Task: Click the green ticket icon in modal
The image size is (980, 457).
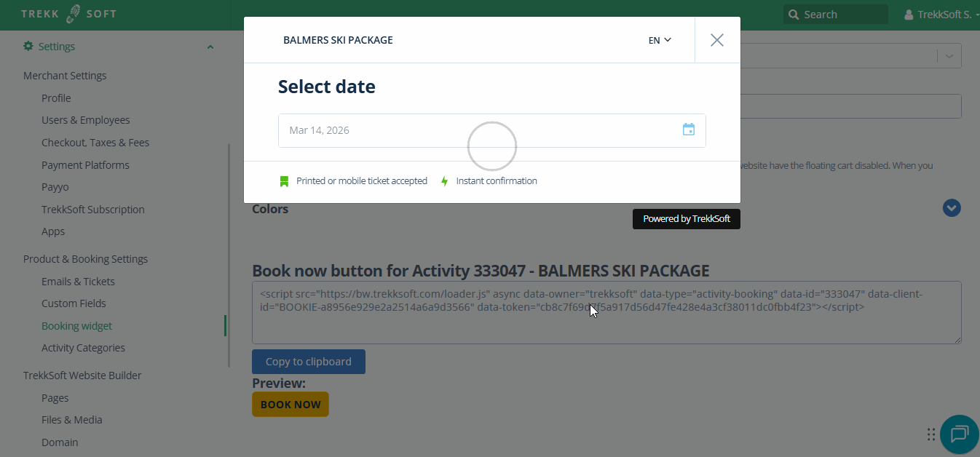Action: [x=285, y=181]
